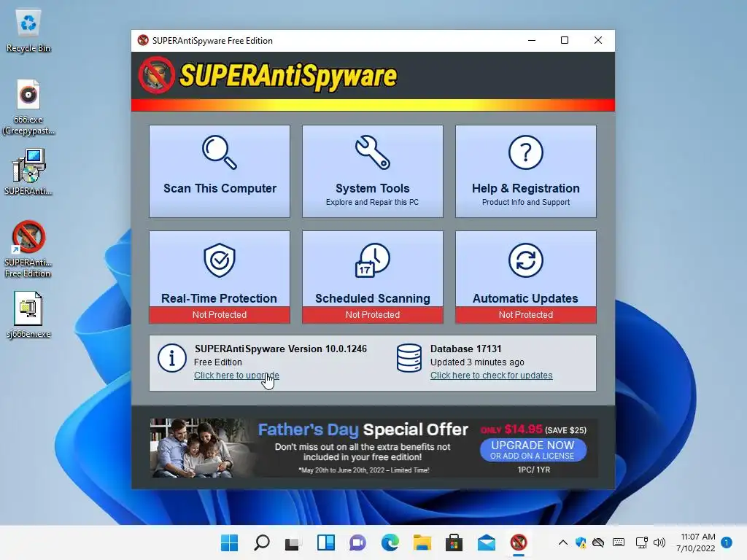Image resolution: width=747 pixels, height=560 pixels.
Task: Click the calendar clock scheduling icon
Action: click(x=373, y=260)
